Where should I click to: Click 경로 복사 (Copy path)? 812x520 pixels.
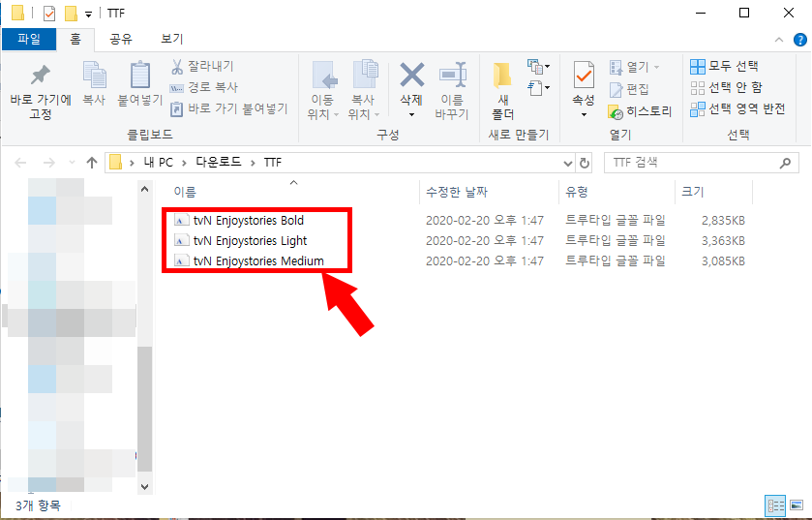coord(204,87)
